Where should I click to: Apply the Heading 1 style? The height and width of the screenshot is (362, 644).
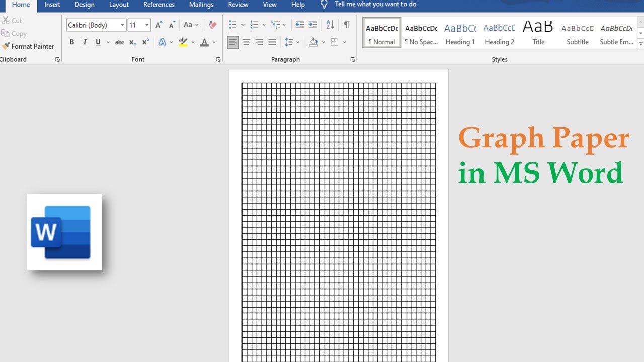tap(460, 33)
